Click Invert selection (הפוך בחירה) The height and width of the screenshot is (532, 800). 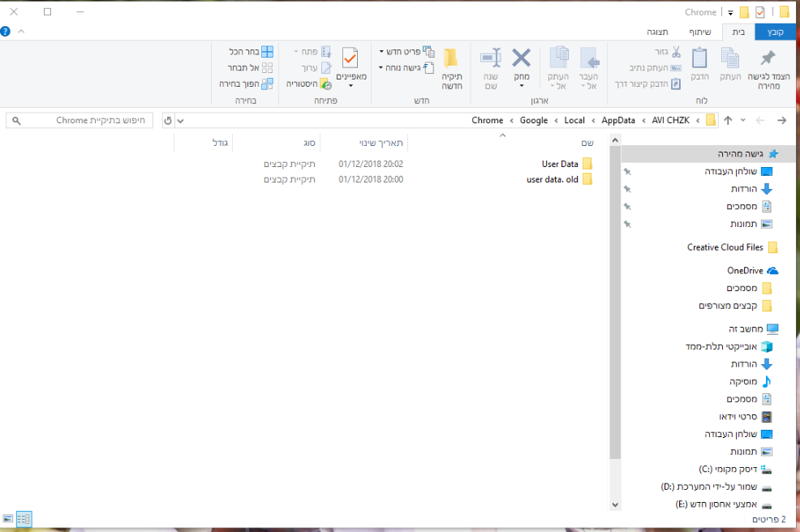coord(247,84)
